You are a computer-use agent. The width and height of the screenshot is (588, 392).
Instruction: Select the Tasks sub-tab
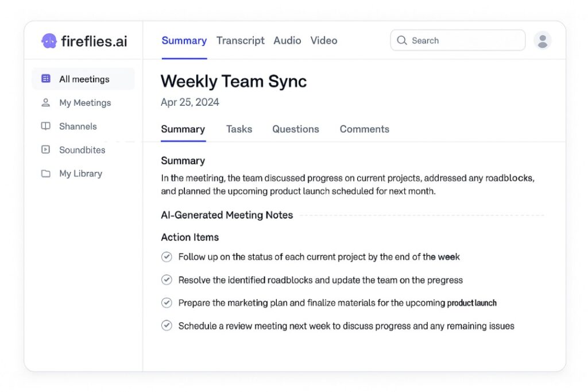[x=239, y=129]
